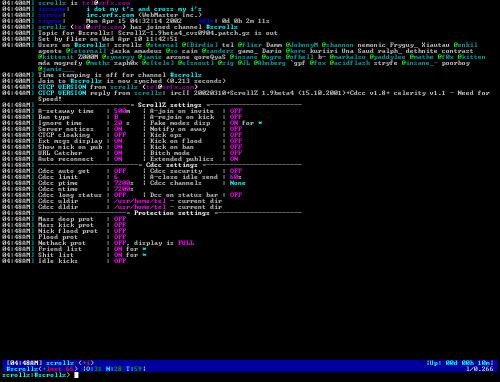Click the OFF value for CTCP cloaking
The width and height of the screenshot is (500, 382).
120,135
